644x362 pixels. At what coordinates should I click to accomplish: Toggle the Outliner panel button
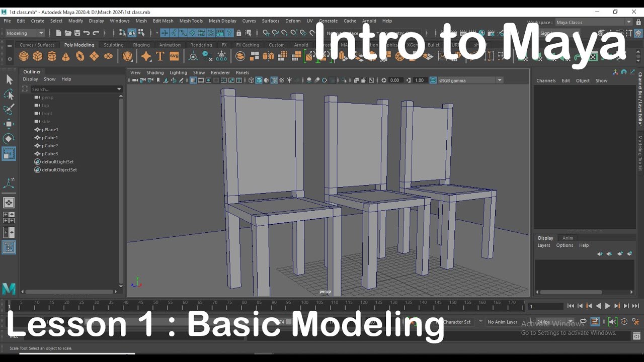pyautogui.click(x=9, y=247)
